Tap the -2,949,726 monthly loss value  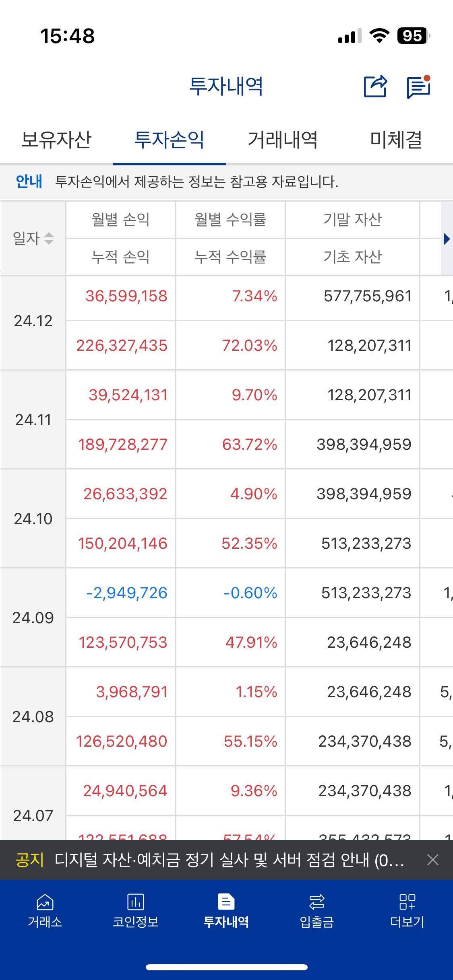point(126,593)
